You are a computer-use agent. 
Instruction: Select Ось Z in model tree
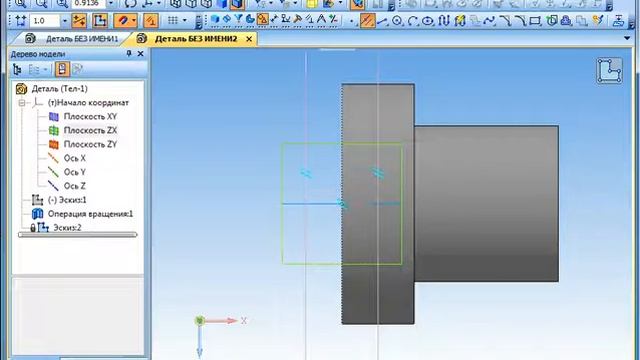[75, 186]
